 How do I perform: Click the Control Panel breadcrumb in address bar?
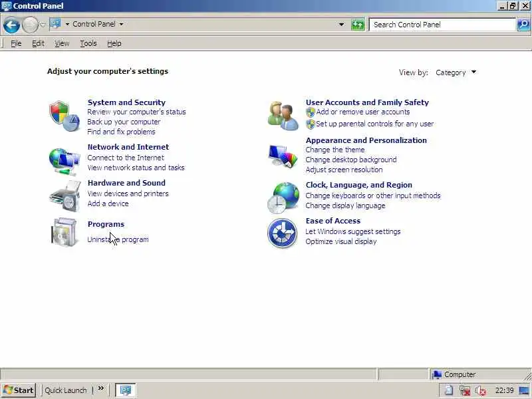(94, 24)
